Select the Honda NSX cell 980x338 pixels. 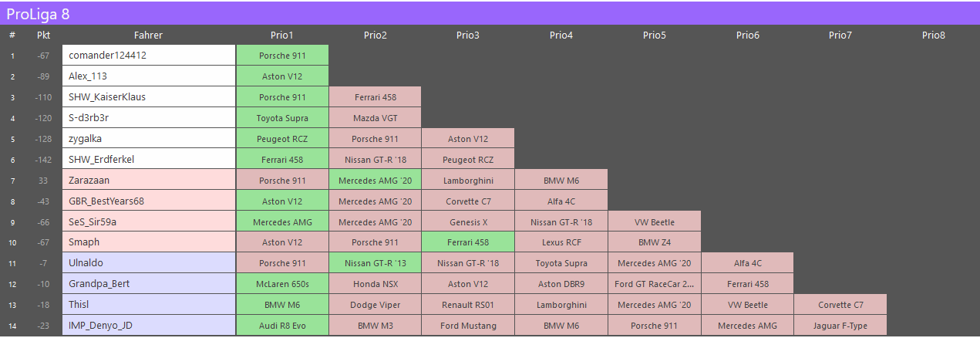point(375,284)
